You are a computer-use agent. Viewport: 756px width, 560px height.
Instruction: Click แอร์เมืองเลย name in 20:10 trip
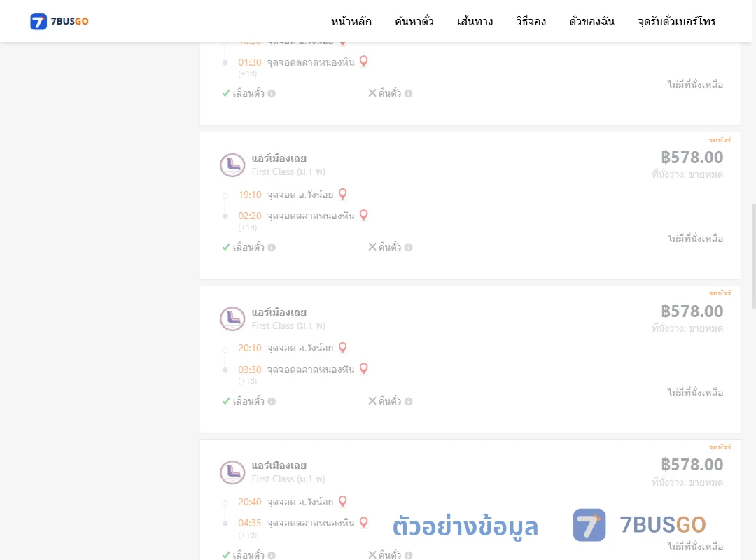pyautogui.click(x=279, y=312)
